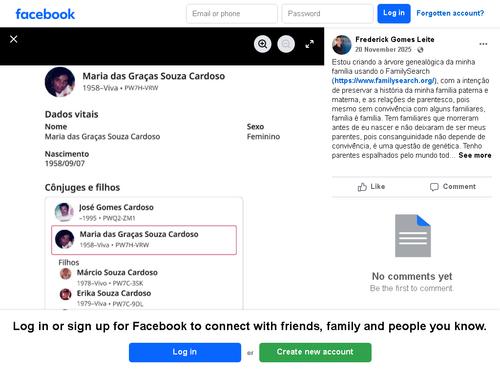Click the No comments yet text
The height and width of the screenshot is (375, 500).
point(412,276)
